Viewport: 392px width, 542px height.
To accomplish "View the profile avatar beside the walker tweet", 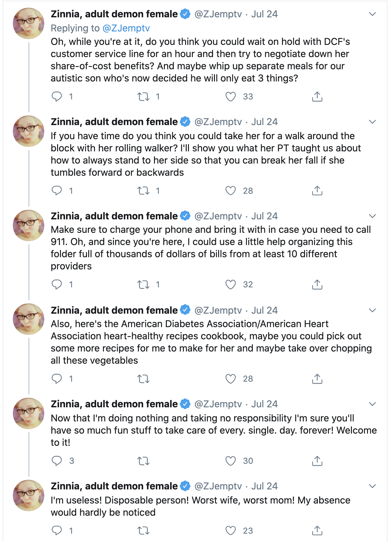I will click(x=29, y=131).
